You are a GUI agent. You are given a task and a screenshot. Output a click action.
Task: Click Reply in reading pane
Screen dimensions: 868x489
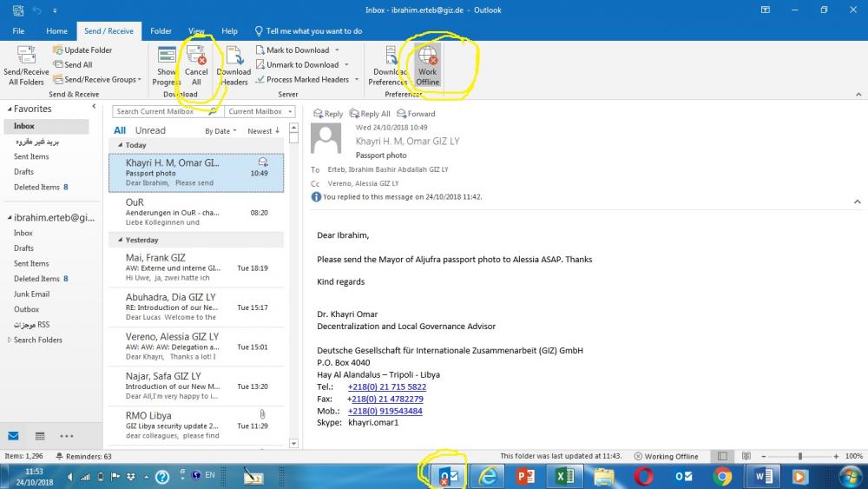(328, 114)
